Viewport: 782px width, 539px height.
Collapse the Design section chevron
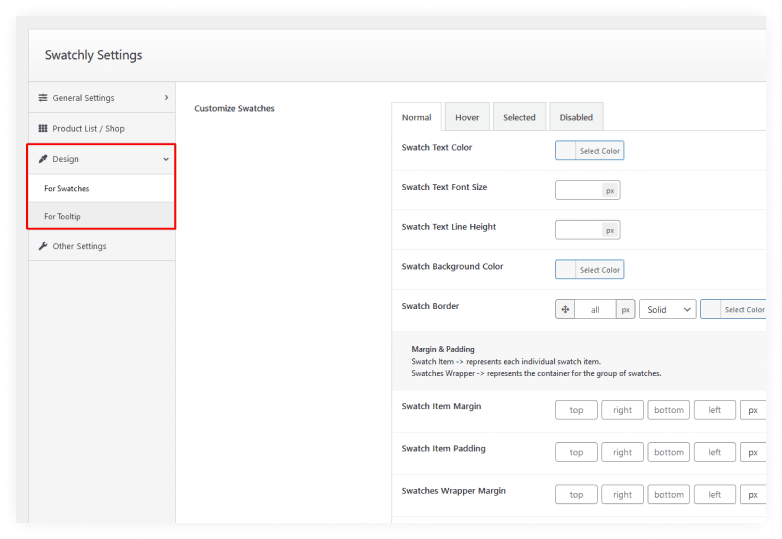[166, 159]
